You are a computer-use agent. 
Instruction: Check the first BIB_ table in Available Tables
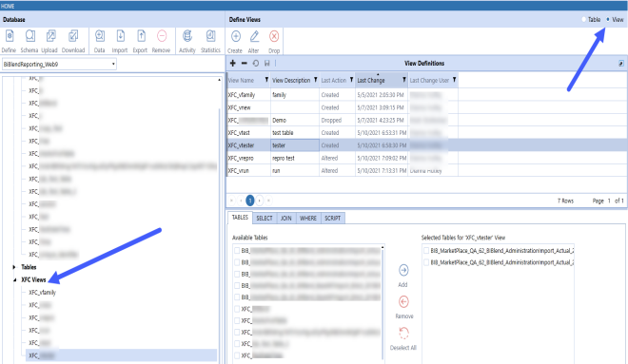237,250
